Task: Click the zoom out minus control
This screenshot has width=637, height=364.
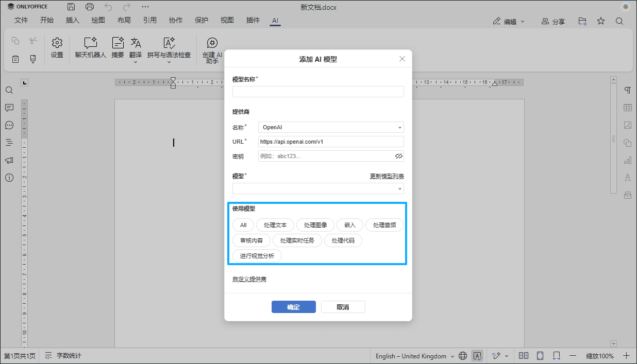Action: point(573,356)
